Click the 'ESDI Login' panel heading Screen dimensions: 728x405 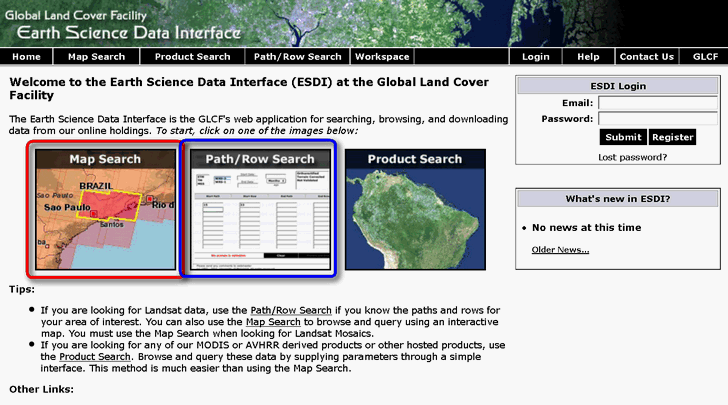pos(618,86)
